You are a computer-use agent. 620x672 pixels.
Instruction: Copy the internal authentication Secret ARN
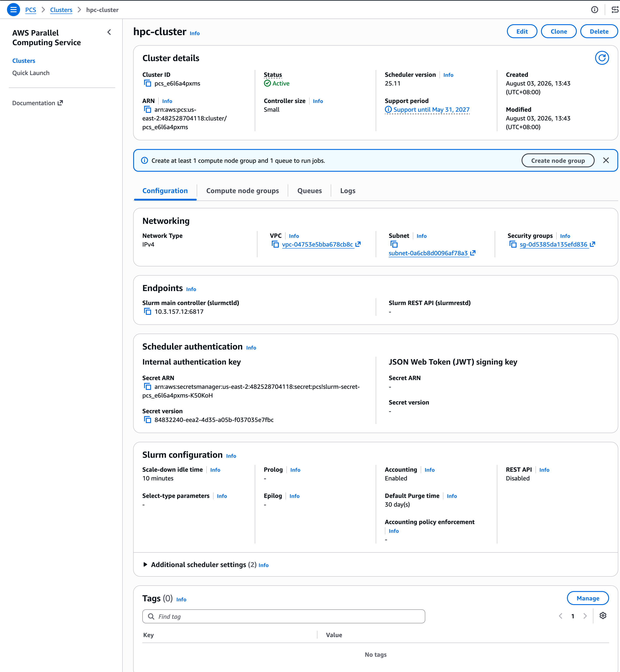[147, 387]
